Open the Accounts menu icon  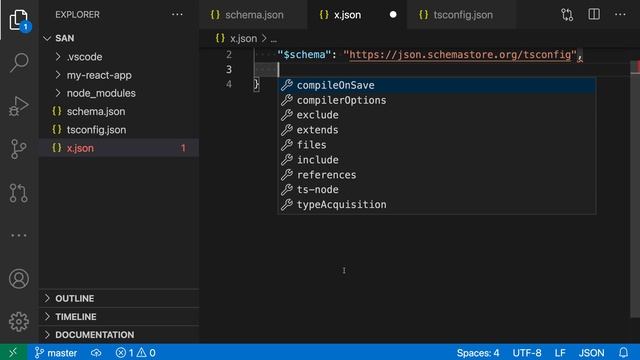(x=19, y=279)
